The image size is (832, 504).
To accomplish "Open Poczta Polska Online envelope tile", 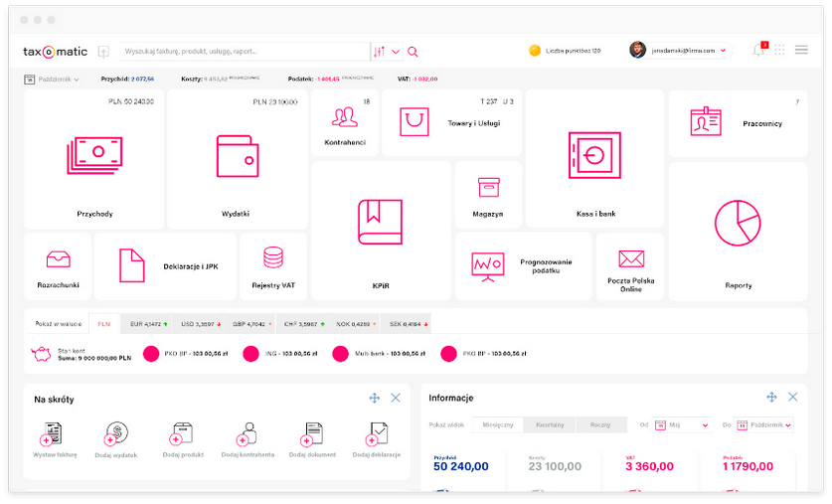I will [630, 264].
